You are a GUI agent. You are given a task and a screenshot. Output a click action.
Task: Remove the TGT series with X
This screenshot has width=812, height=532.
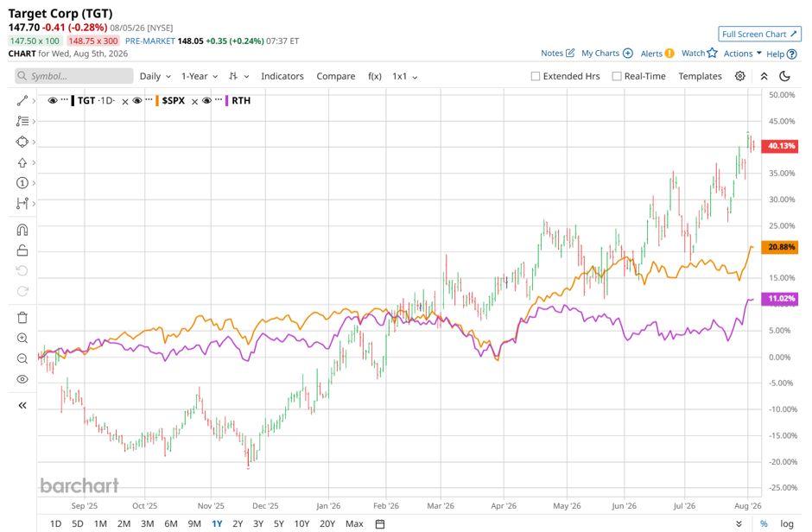click(x=124, y=101)
